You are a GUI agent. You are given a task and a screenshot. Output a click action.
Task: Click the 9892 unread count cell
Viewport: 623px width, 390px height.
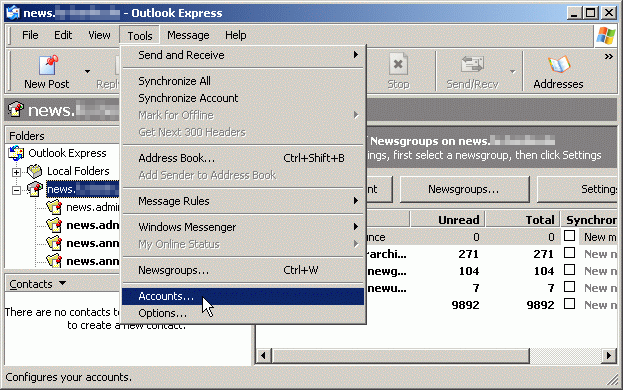[465, 305]
